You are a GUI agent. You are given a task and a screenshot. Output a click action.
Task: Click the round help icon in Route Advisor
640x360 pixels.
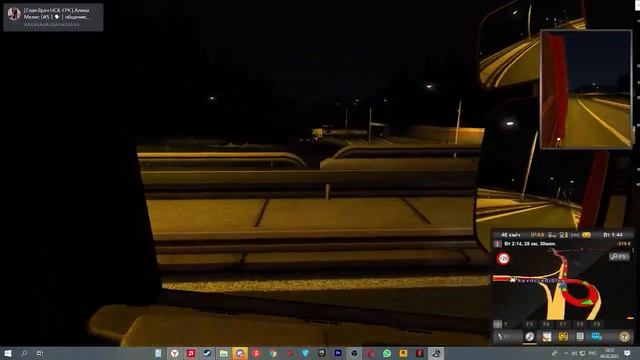coord(624,336)
